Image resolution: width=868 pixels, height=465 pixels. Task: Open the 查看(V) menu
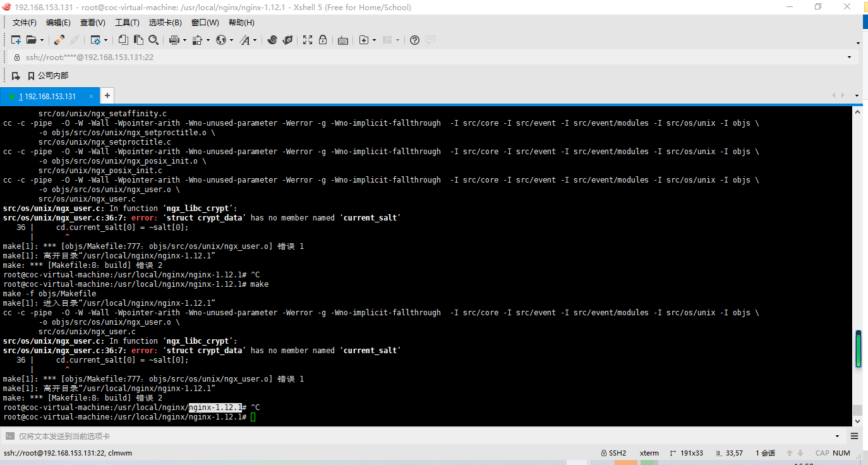coord(93,23)
